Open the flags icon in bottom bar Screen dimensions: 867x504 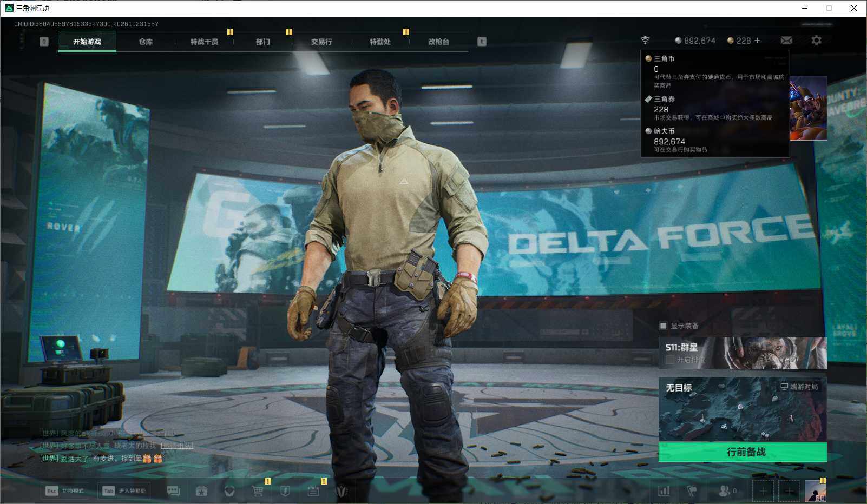(x=692, y=490)
